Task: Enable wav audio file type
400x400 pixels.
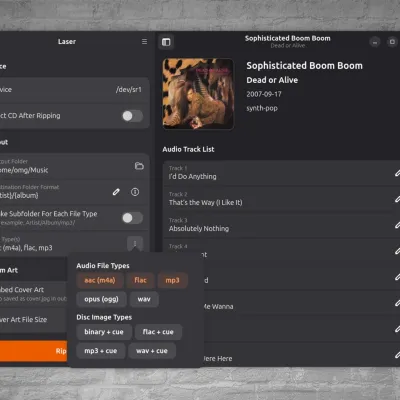Action: tap(144, 299)
